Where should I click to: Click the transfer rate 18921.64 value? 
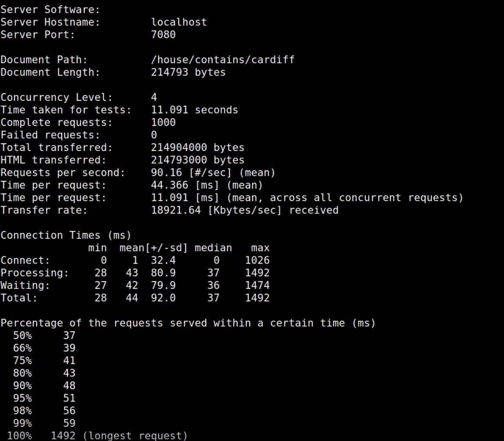176,210
